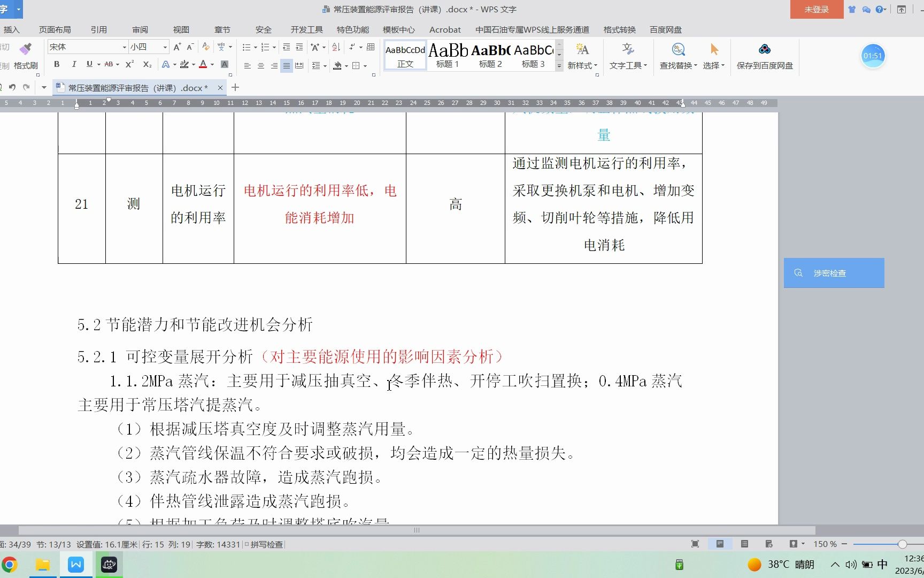
Task: Open the 开发工具 ribbon tab
Action: click(x=307, y=30)
